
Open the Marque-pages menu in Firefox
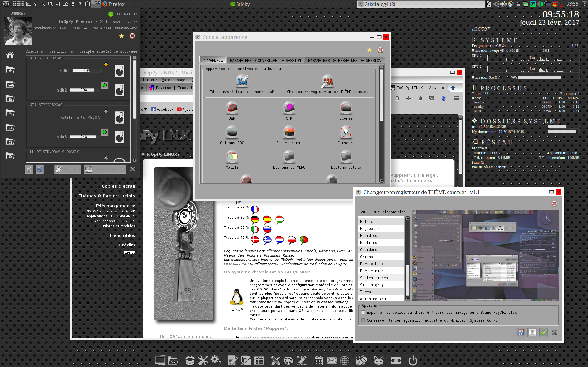click(174, 80)
